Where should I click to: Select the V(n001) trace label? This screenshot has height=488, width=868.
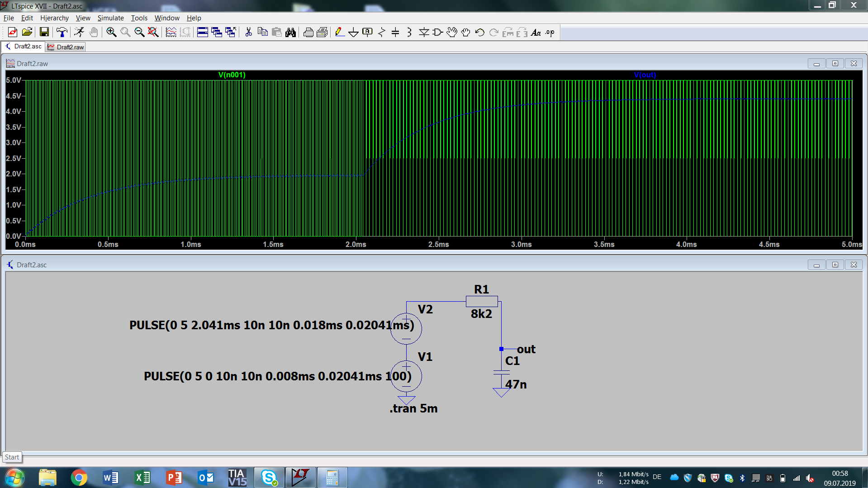[232, 75]
